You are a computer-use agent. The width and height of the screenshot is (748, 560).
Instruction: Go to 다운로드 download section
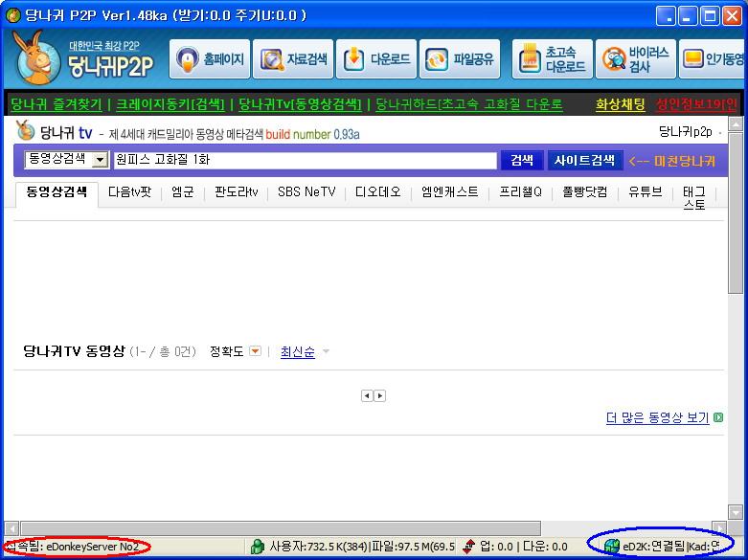(376, 59)
